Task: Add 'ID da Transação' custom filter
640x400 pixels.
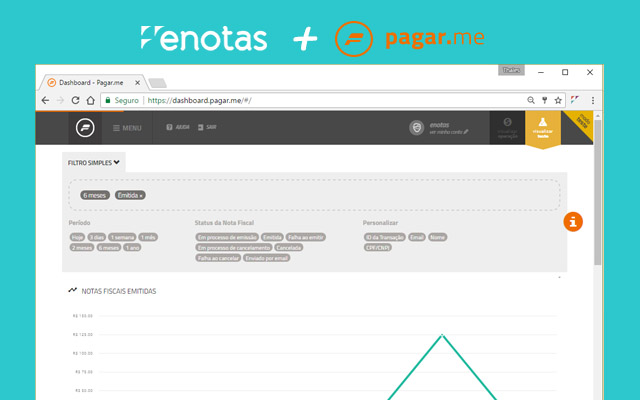Action: [384, 237]
